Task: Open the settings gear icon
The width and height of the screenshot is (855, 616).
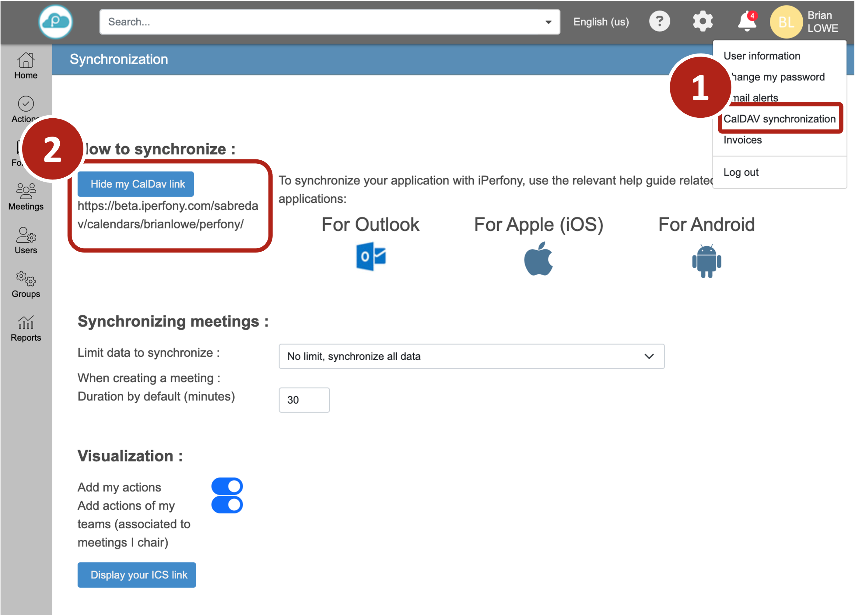Action: [x=703, y=22]
